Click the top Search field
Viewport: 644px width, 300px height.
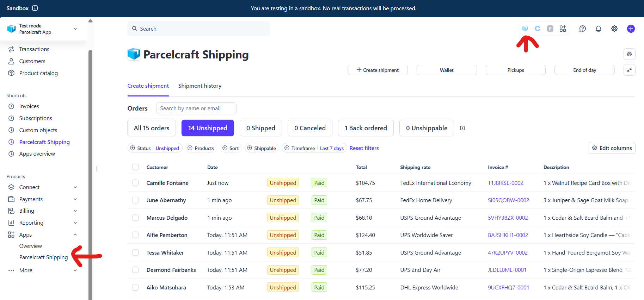pyautogui.click(x=199, y=29)
